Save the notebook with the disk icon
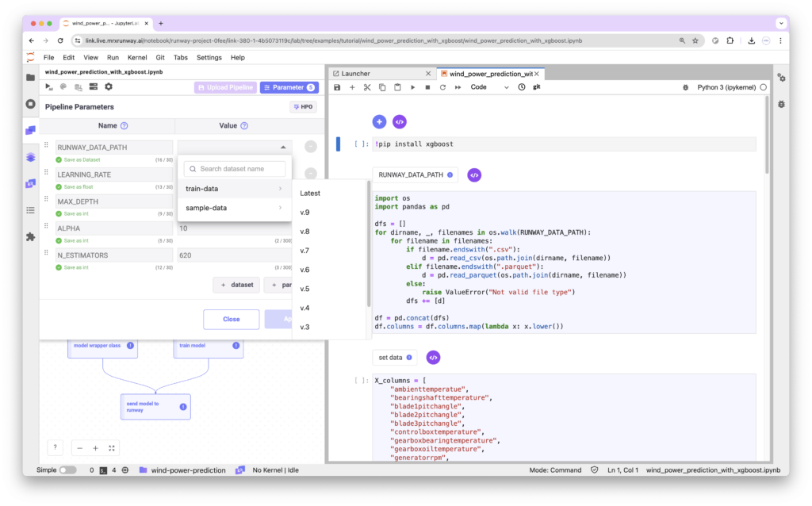812x506 pixels. (x=337, y=87)
